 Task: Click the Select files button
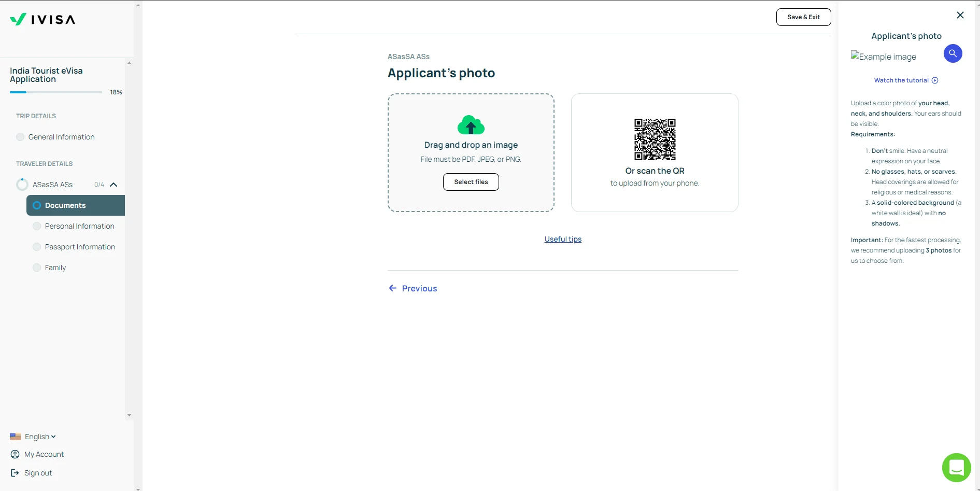click(x=471, y=182)
